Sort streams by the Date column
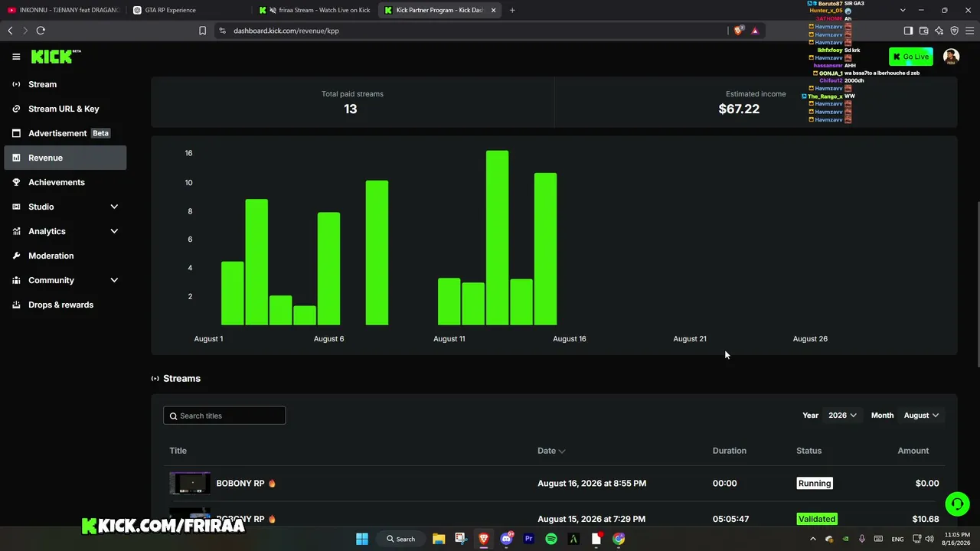This screenshot has width=980, height=551. [551, 451]
